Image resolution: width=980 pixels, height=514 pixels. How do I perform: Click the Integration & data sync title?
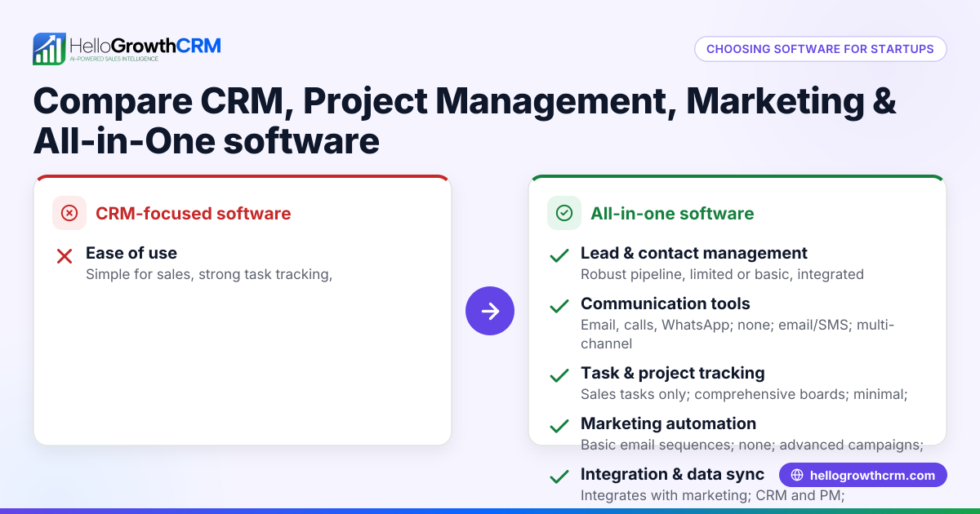[673, 474]
